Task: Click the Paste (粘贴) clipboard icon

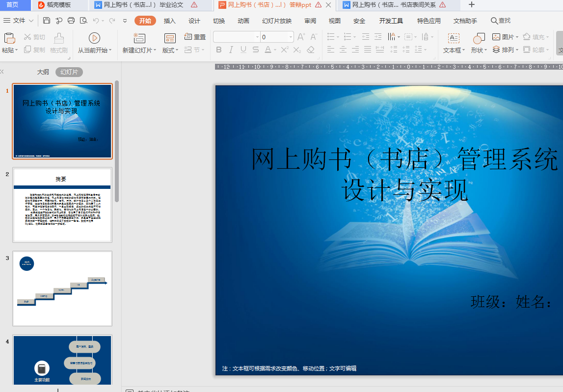Action: coord(9,38)
